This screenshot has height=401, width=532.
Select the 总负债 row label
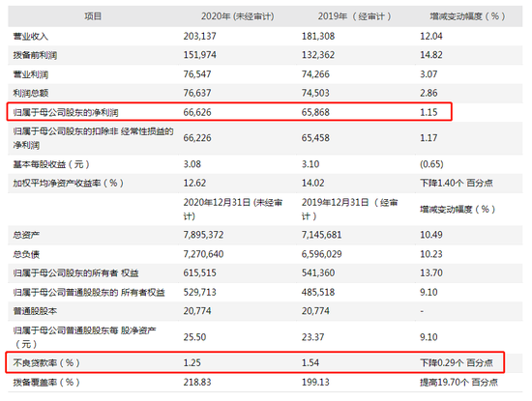pos(26,254)
